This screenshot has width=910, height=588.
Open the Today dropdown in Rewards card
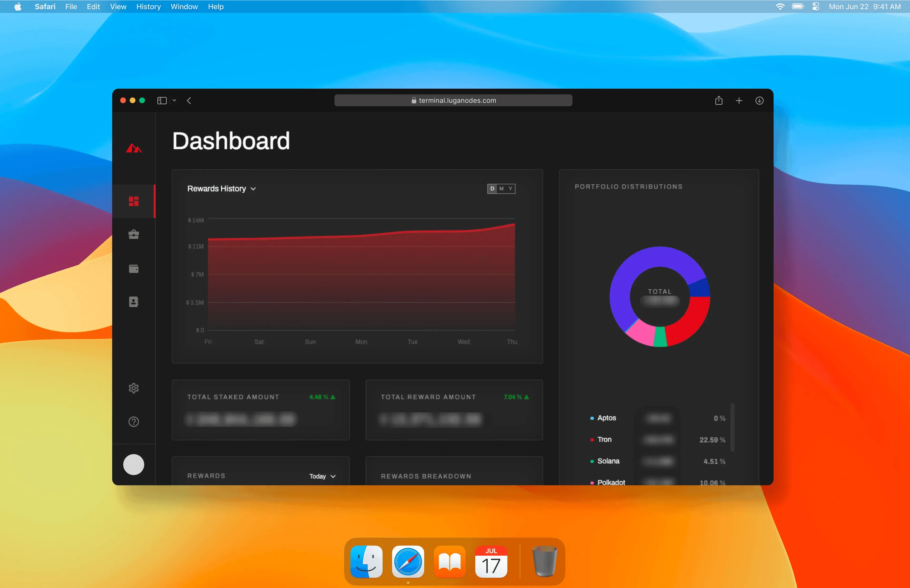323,476
